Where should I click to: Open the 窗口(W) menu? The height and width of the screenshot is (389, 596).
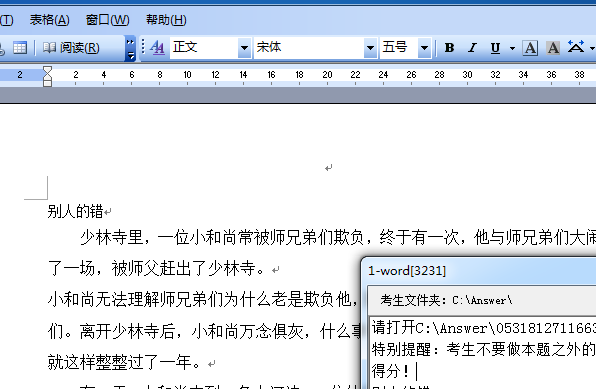pyautogui.click(x=108, y=20)
